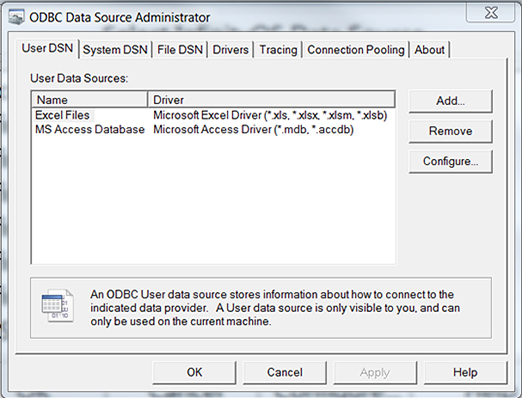
Task: Close the ODBC Data Source Administrator window
Action: [x=491, y=13]
